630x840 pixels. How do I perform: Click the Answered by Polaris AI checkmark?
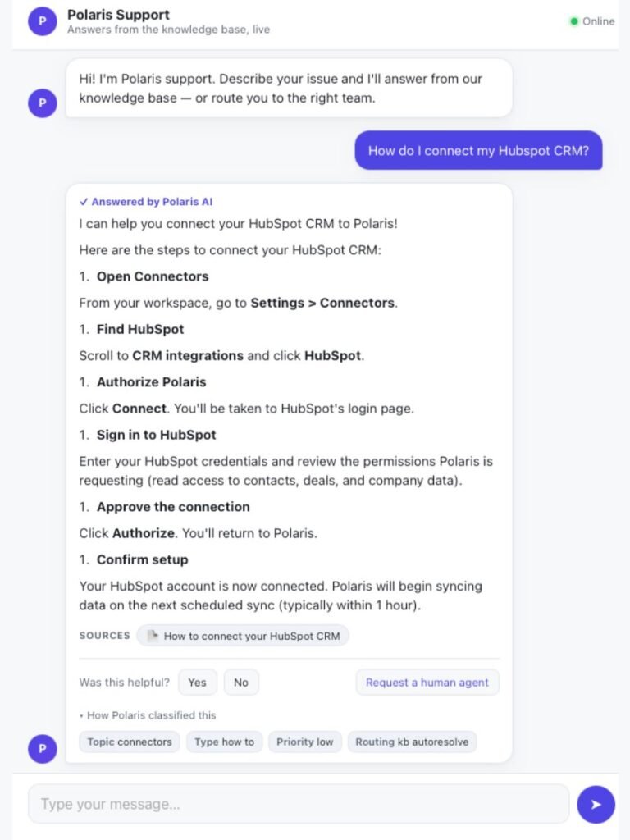84,202
